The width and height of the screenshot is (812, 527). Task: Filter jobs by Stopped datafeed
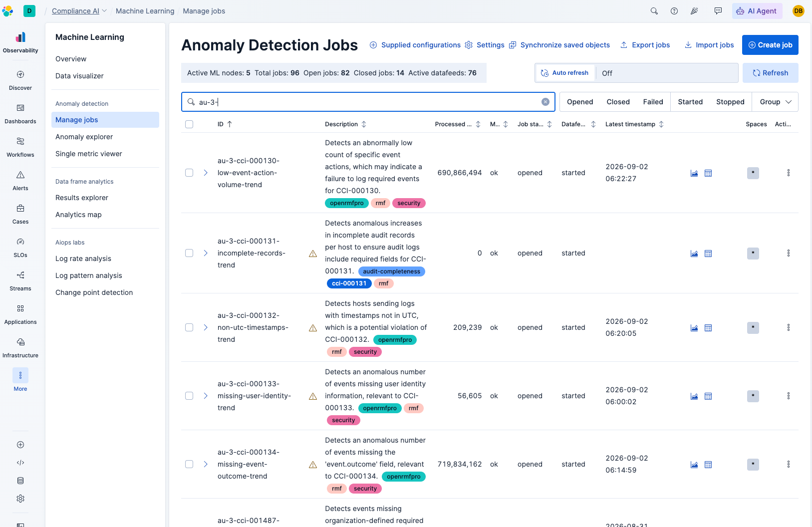point(730,102)
